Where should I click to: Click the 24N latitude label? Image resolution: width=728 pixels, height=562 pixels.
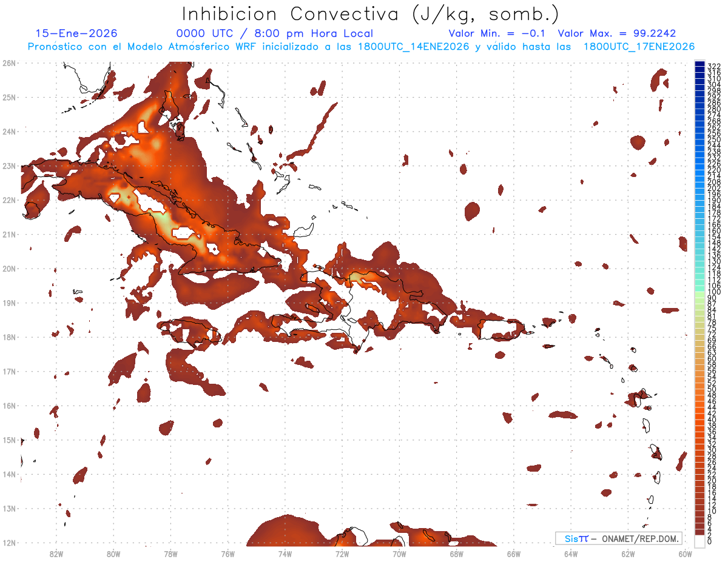point(8,131)
